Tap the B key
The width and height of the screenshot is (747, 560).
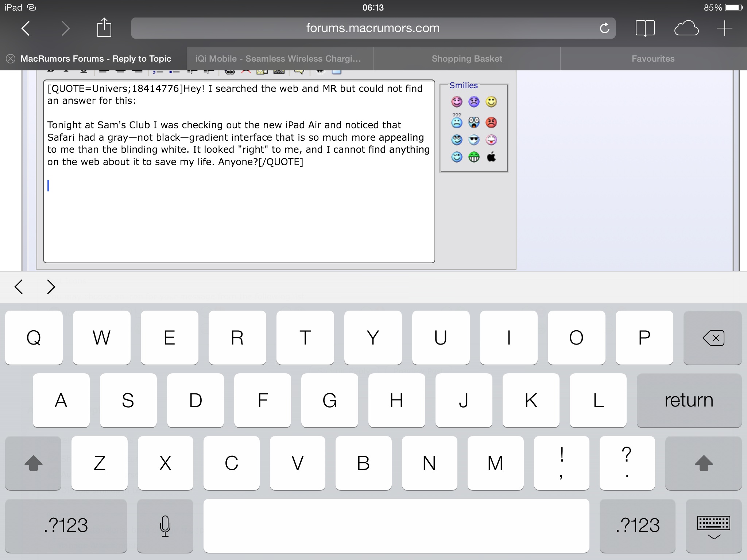[x=364, y=463]
